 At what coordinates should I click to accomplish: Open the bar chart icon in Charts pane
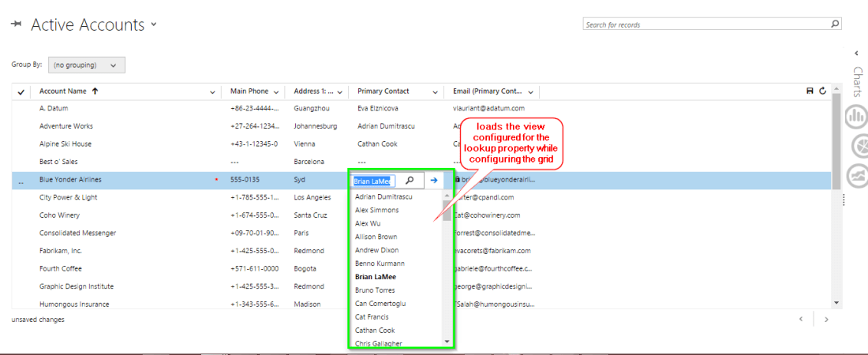[x=856, y=118]
